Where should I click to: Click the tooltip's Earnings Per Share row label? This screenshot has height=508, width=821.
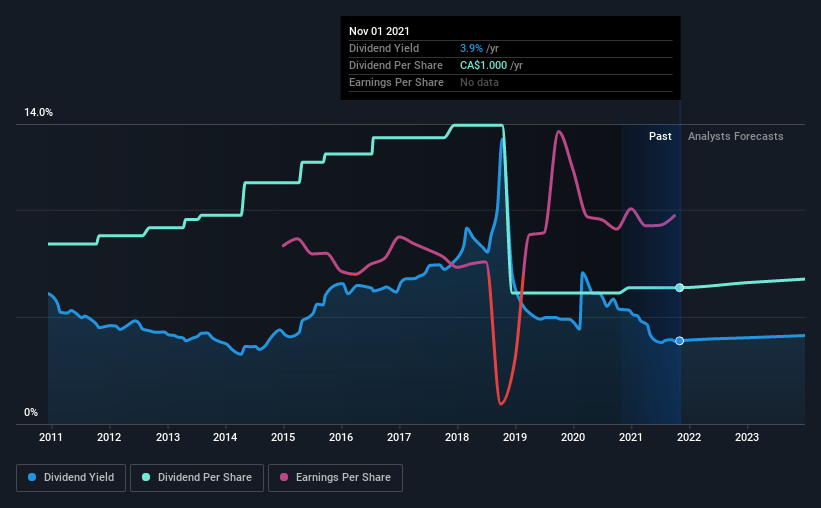tap(396, 82)
